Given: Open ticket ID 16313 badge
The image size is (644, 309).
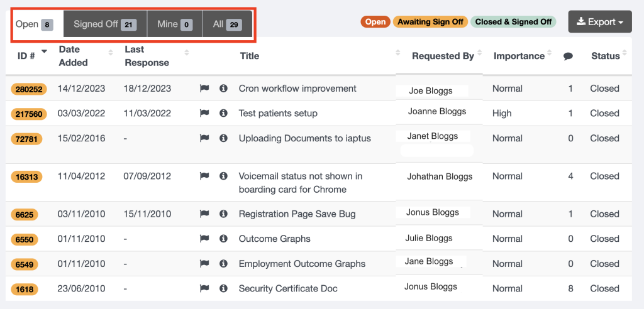Looking at the screenshot, I should (27, 177).
